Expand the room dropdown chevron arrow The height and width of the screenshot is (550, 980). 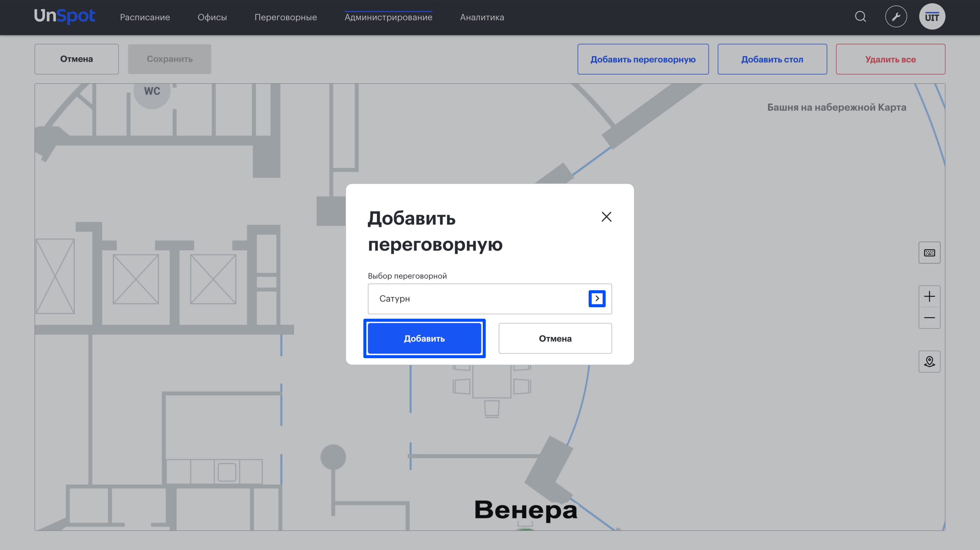point(597,299)
